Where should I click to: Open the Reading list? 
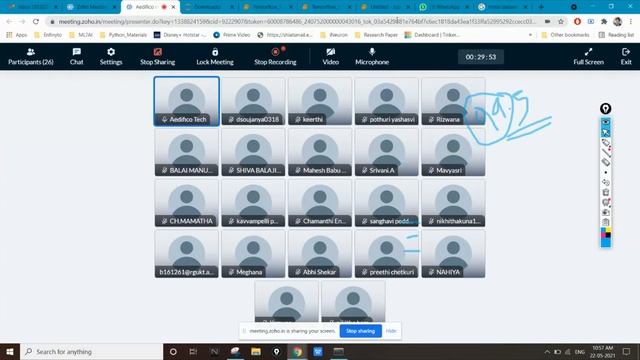point(616,35)
